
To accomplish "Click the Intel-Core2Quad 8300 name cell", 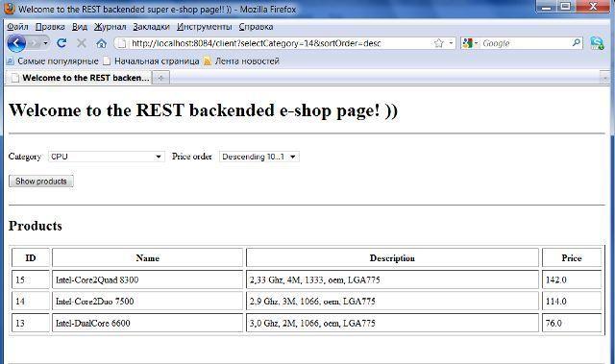I will coord(147,279).
